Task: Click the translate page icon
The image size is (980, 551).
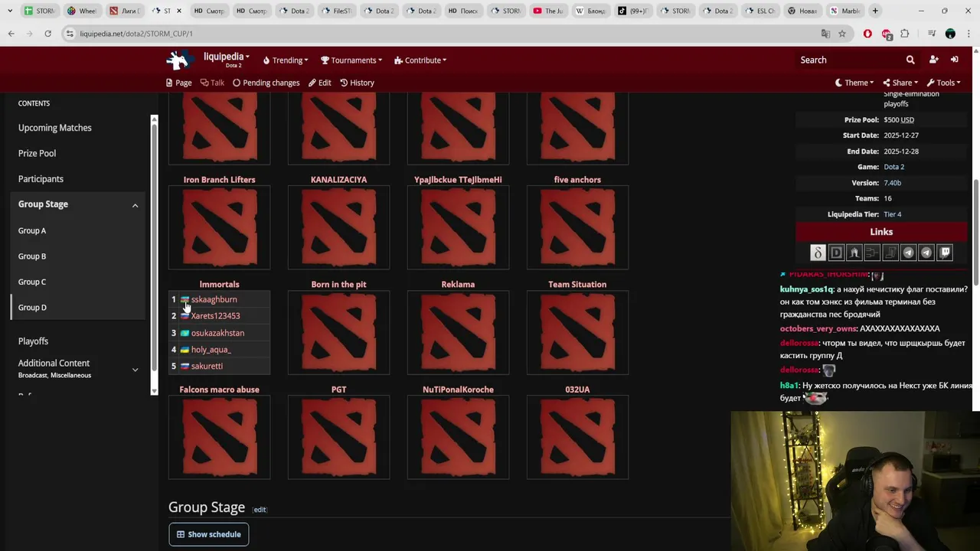Action: [825, 34]
